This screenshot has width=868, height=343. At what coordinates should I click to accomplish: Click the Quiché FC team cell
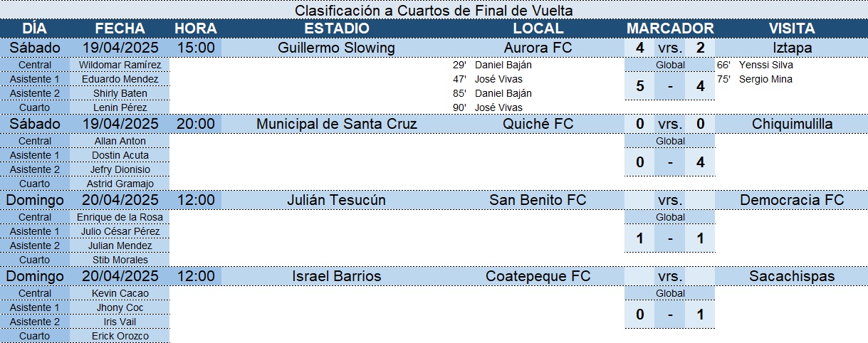coord(538,124)
